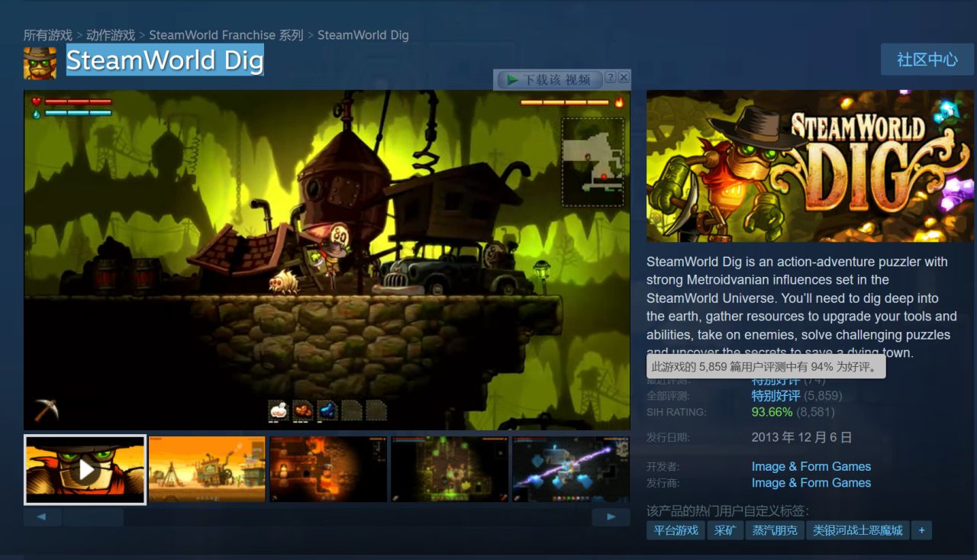The image size is (977, 560).
Task: Open developer Image & Form Games link
Action: pyautogui.click(x=811, y=466)
